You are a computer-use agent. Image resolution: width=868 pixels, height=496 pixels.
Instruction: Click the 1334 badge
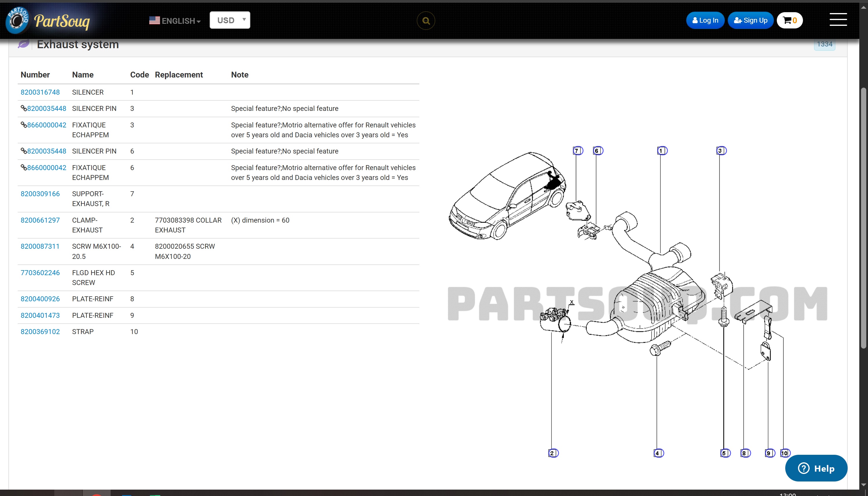(x=824, y=44)
